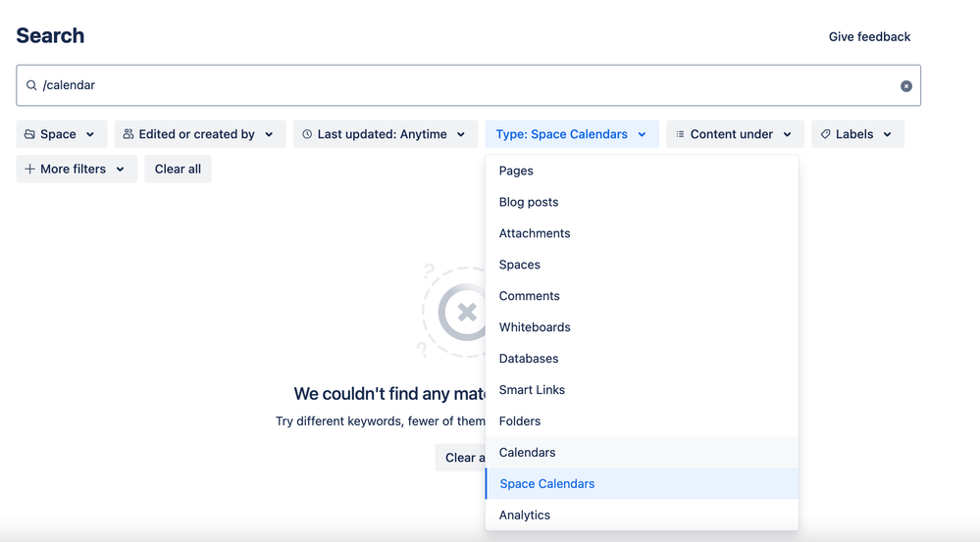This screenshot has width=980, height=542.
Task: Click the "Try different keywords" hint text
Action: point(380,421)
